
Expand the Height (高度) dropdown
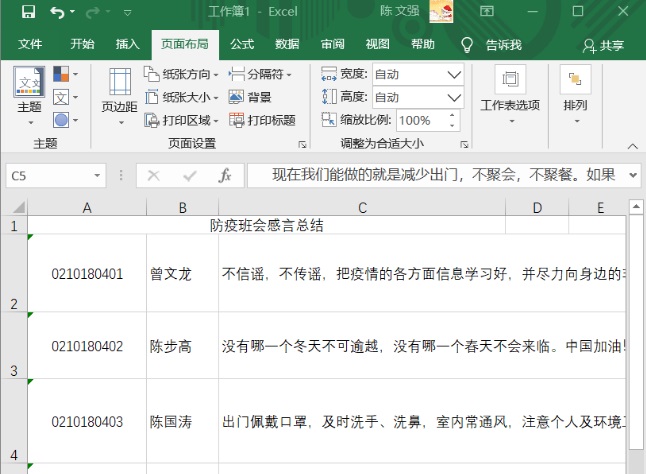[x=454, y=97]
